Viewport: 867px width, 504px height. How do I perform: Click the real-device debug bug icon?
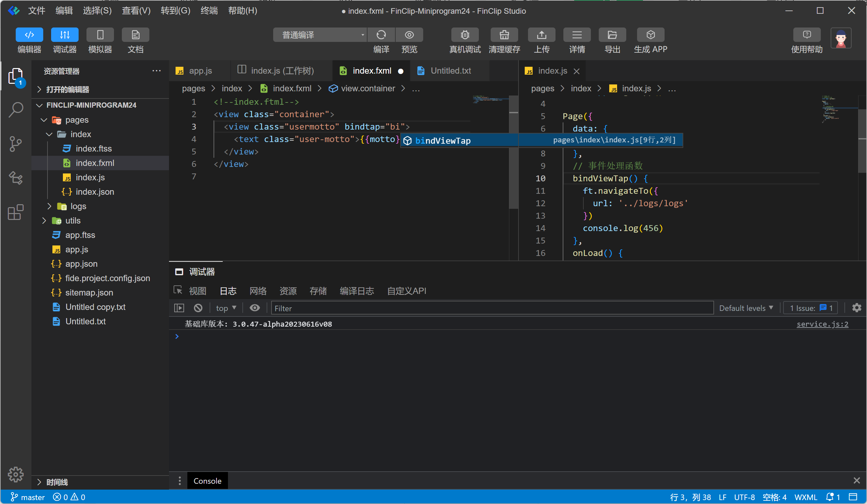tap(464, 35)
